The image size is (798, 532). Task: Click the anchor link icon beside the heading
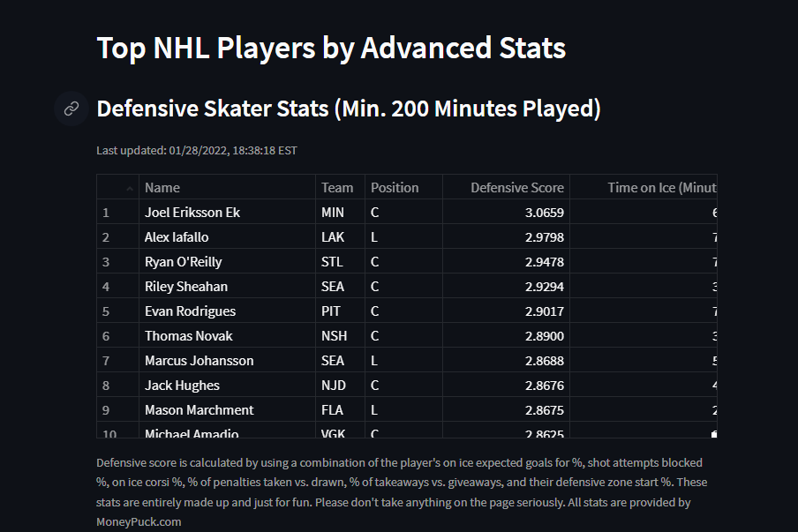point(72,109)
